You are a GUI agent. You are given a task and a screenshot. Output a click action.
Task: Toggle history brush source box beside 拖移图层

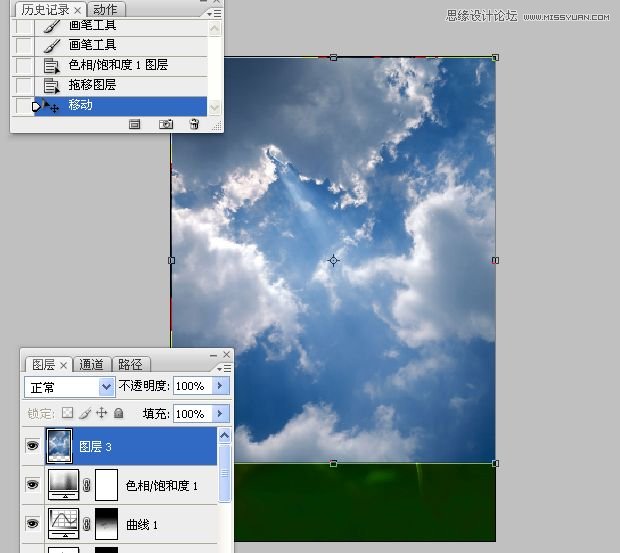point(23,85)
